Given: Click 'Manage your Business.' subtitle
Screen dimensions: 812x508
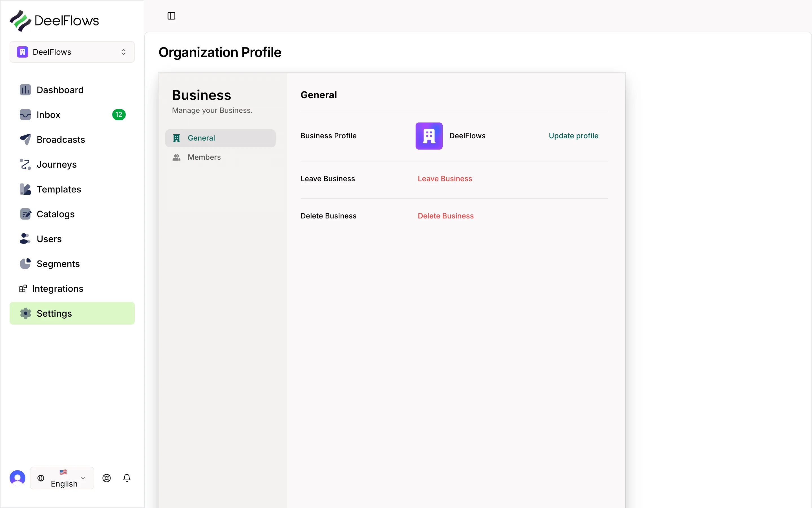Looking at the screenshot, I should 212,111.
